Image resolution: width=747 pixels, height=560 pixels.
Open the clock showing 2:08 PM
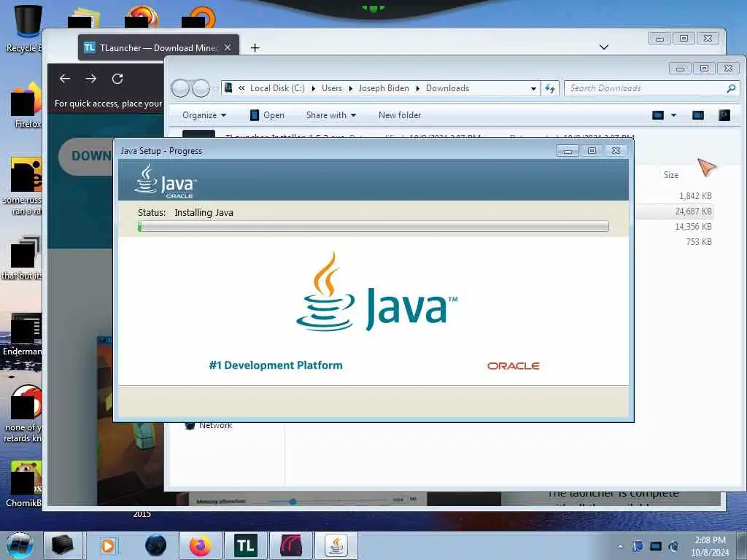(x=710, y=546)
